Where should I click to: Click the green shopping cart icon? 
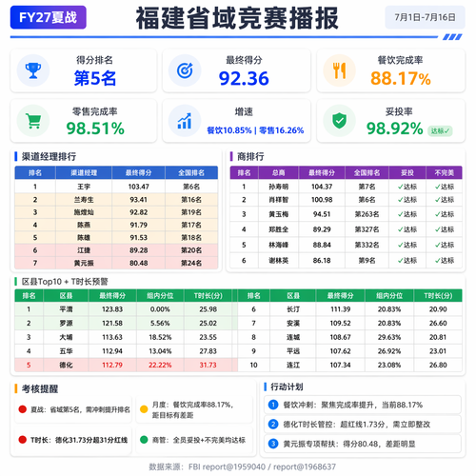(x=33, y=121)
